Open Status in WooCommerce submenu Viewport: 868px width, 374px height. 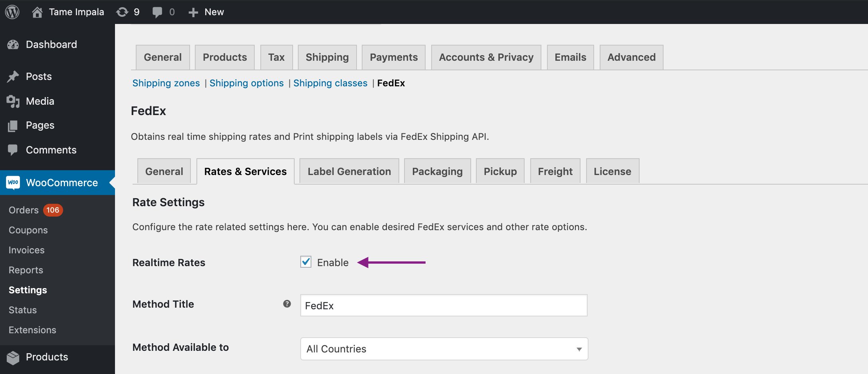pos(23,310)
